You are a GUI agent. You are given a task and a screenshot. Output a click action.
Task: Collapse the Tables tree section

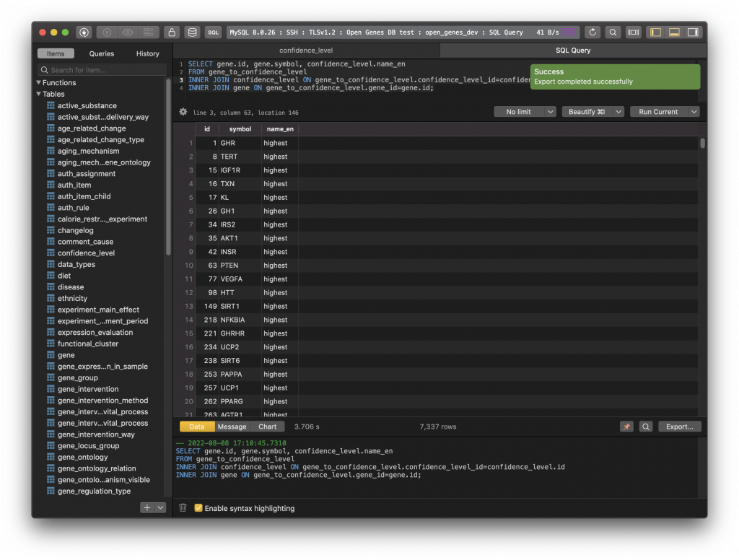38,94
